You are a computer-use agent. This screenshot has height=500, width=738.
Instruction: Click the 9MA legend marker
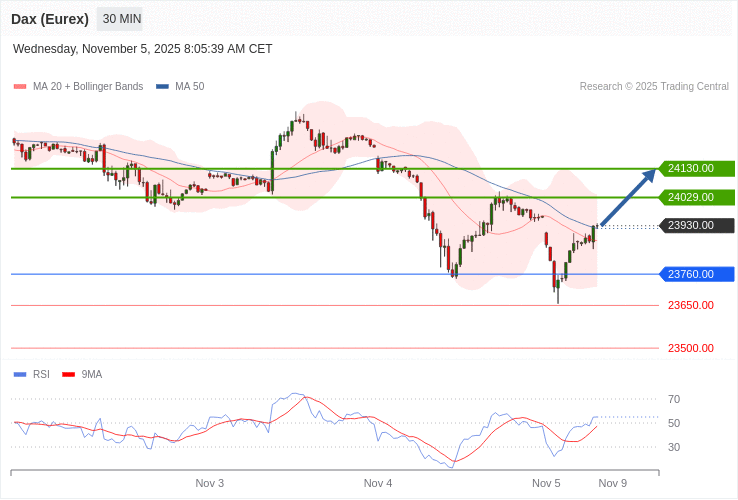click(x=68, y=375)
